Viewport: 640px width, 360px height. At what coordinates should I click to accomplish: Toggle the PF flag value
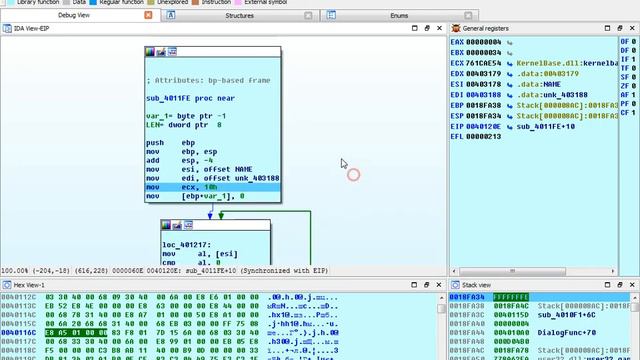[633, 104]
